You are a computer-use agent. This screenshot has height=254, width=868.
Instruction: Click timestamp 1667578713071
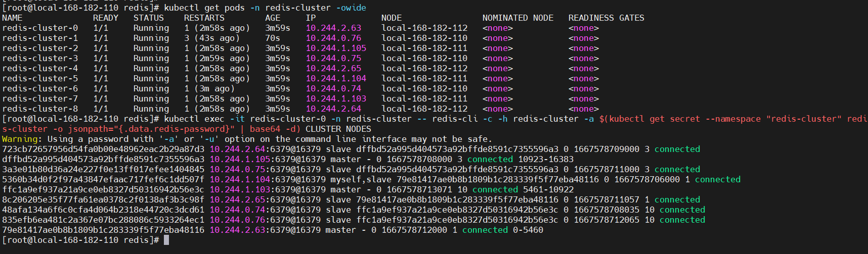click(419, 189)
